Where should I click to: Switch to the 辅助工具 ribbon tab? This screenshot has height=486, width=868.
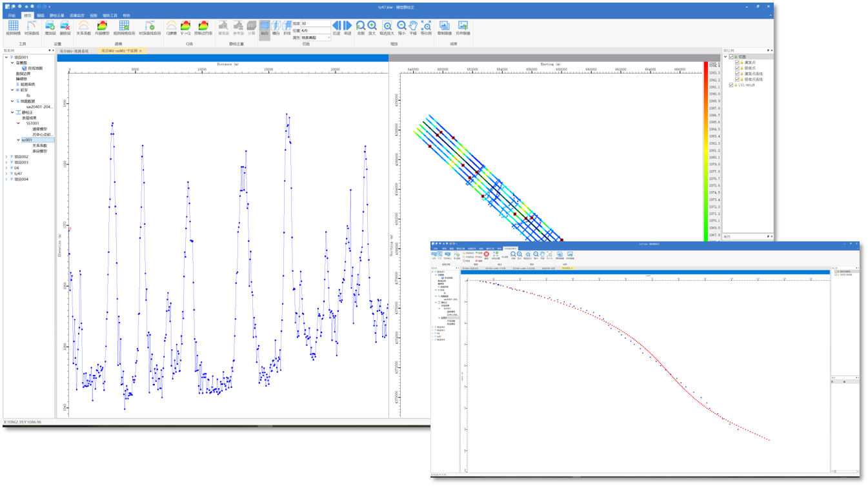click(x=110, y=15)
